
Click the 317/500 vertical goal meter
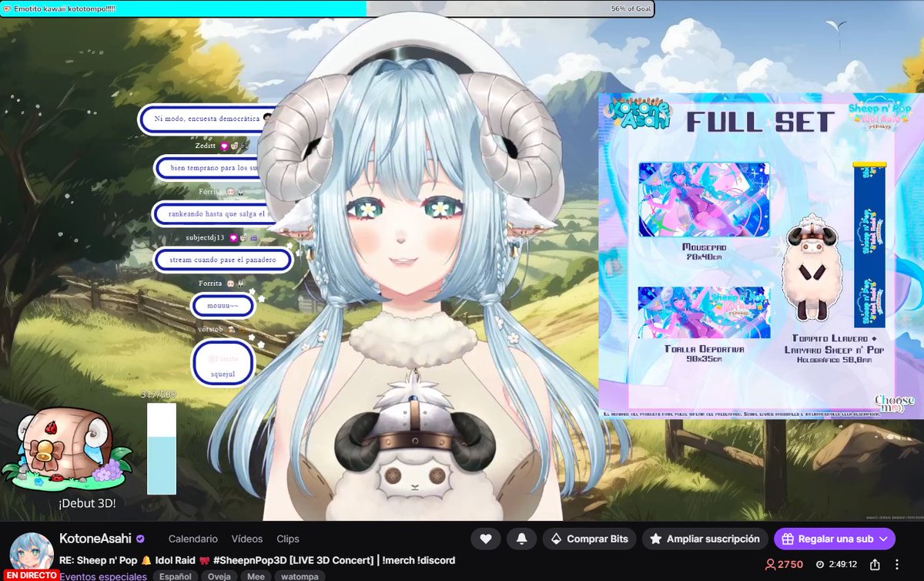pyautogui.click(x=162, y=448)
